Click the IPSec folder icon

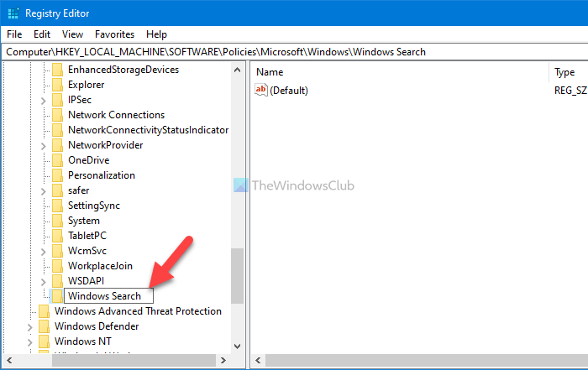click(x=57, y=100)
